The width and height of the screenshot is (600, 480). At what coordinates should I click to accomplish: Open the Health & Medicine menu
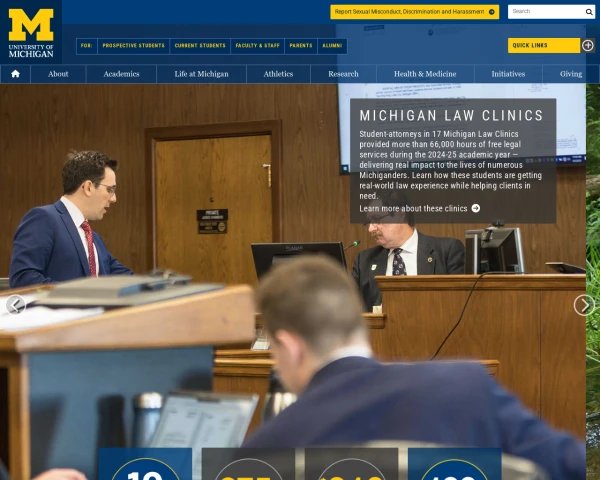click(425, 74)
